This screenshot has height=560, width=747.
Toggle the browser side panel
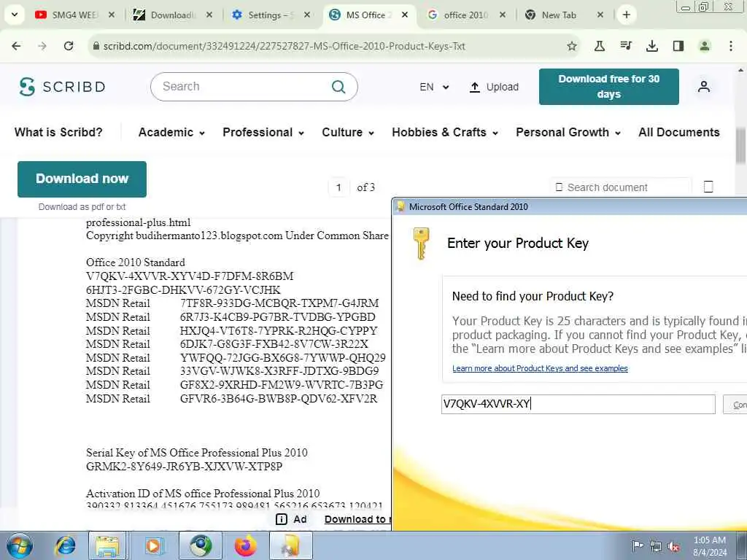678,46
